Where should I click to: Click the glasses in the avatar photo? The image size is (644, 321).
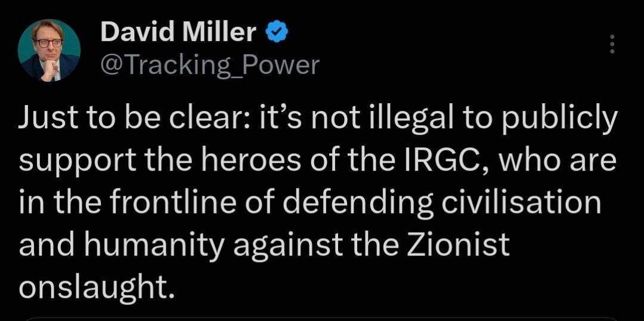point(49,43)
